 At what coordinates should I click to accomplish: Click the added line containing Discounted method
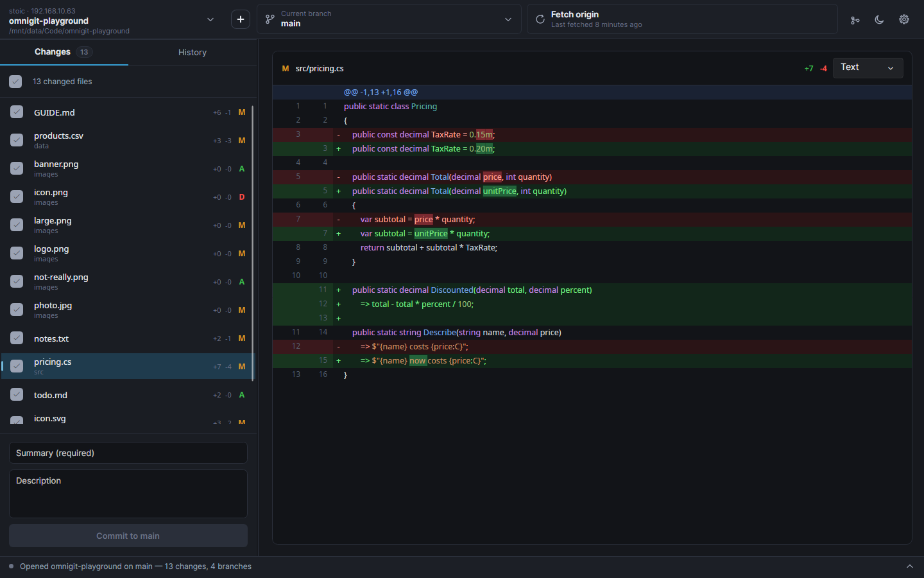pos(592,290)
